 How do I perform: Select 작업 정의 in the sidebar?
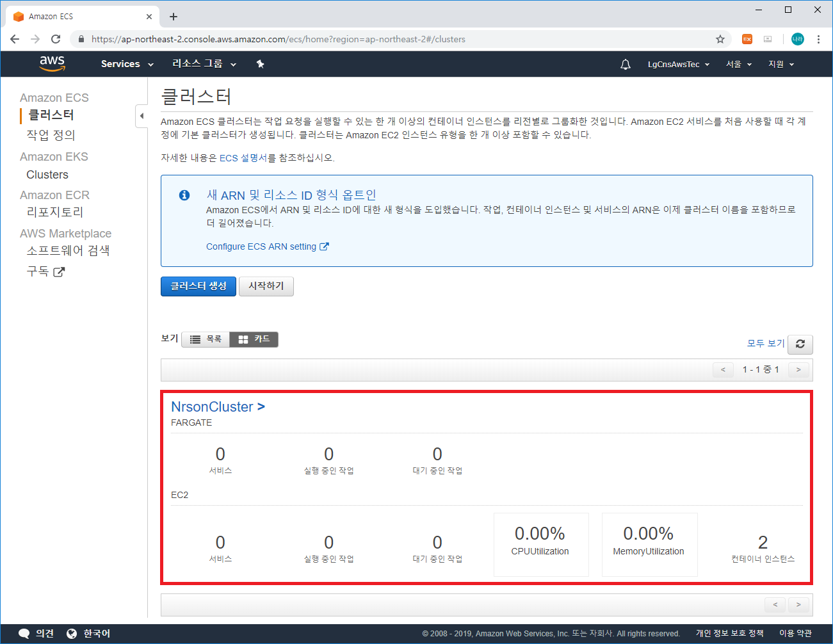click(x=51, y=135)
